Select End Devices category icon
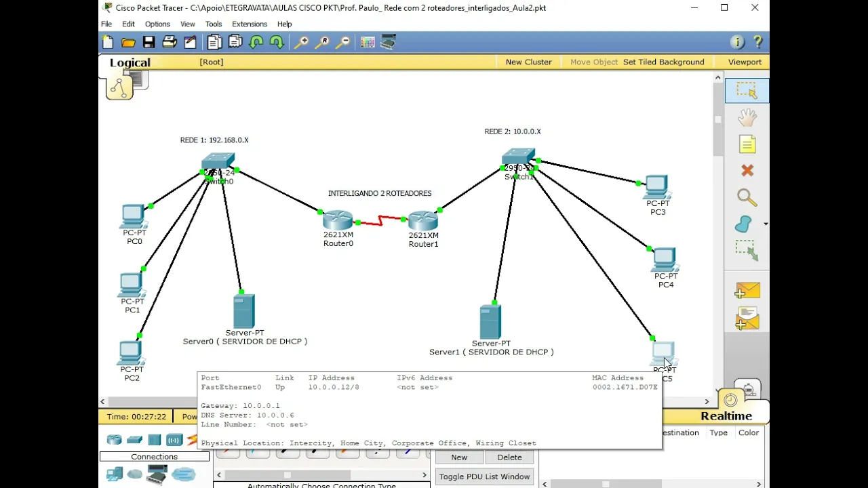This screenshot has width=868, height=488. point(115,474)
